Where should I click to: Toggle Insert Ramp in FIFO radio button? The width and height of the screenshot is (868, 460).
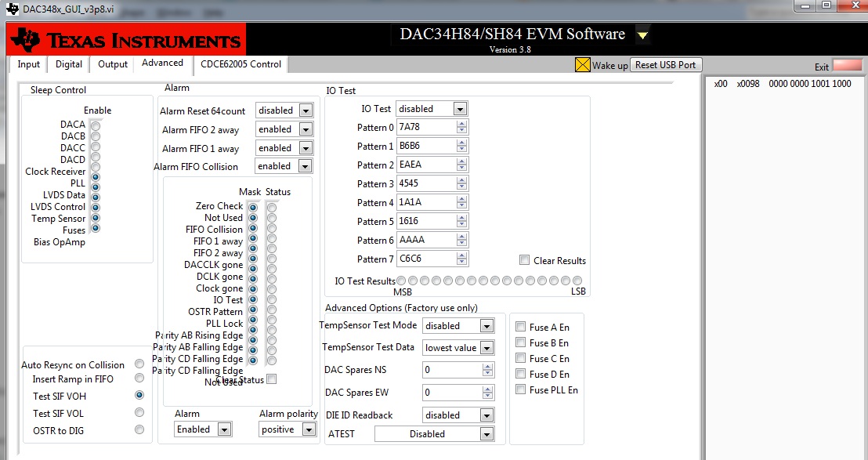[139, 378]
